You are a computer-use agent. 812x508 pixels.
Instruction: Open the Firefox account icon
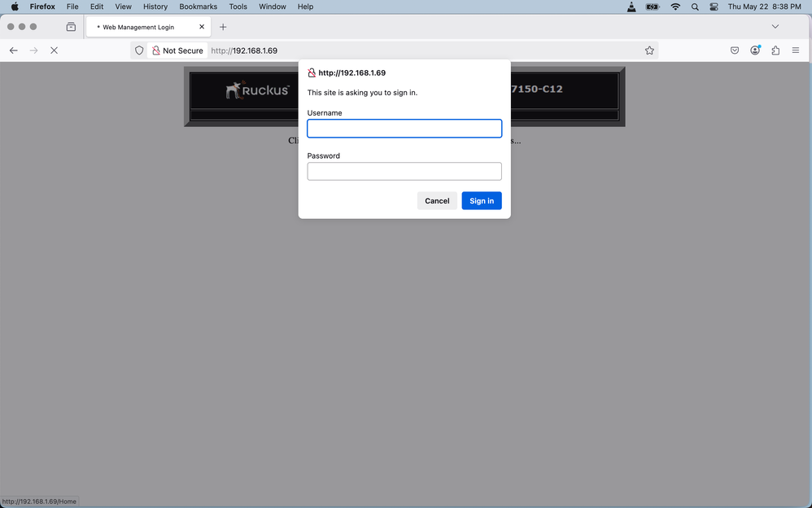click(x=755, y=50)
